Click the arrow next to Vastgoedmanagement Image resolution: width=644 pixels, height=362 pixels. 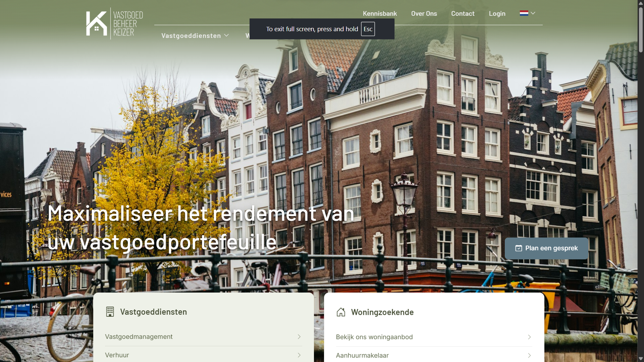(x=299, y=337)
